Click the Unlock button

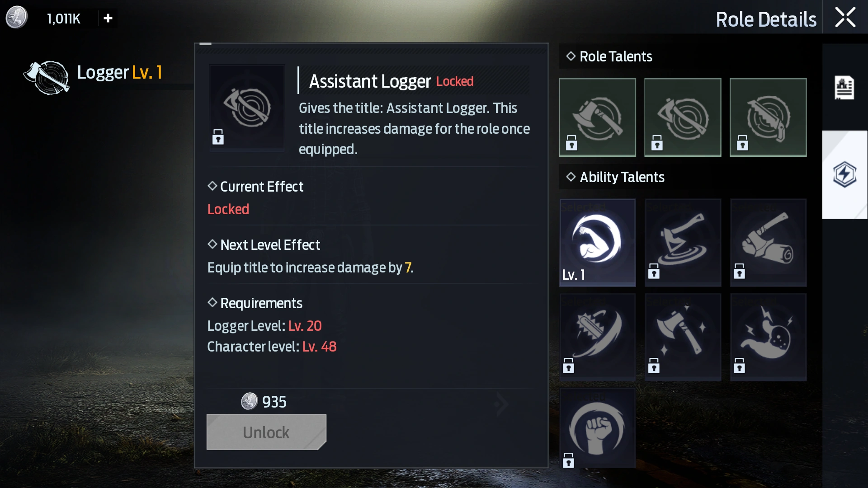266,432
